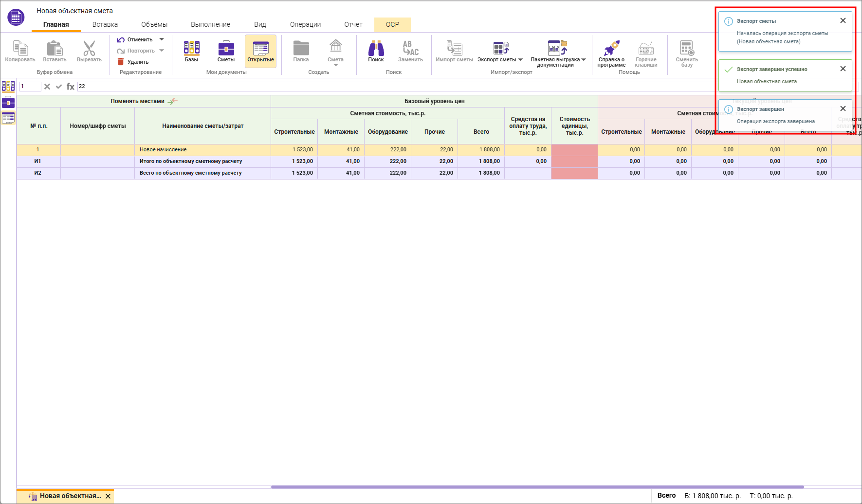Open the ОСР ribbon tab
The image size is (862, 504).
392,24
